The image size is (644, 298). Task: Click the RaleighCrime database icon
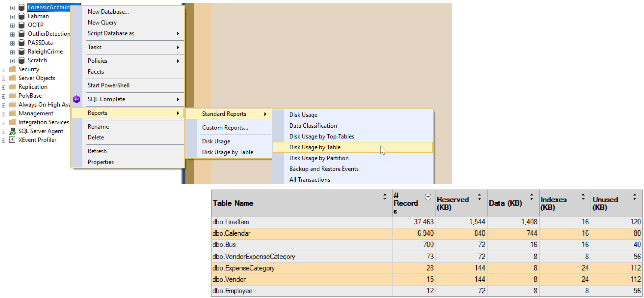pyautogui.click(x=22, y=51)
